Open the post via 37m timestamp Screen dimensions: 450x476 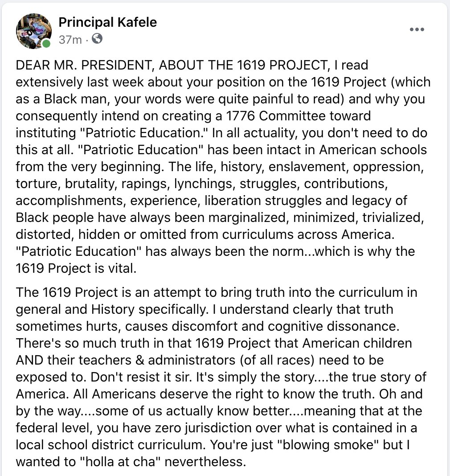(70, 40)
